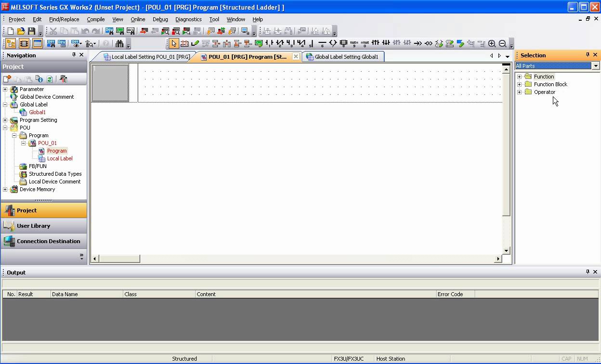Select Local Label under POU_01
The width and height of the screenshot is (601, 364).
pos(60,158)
